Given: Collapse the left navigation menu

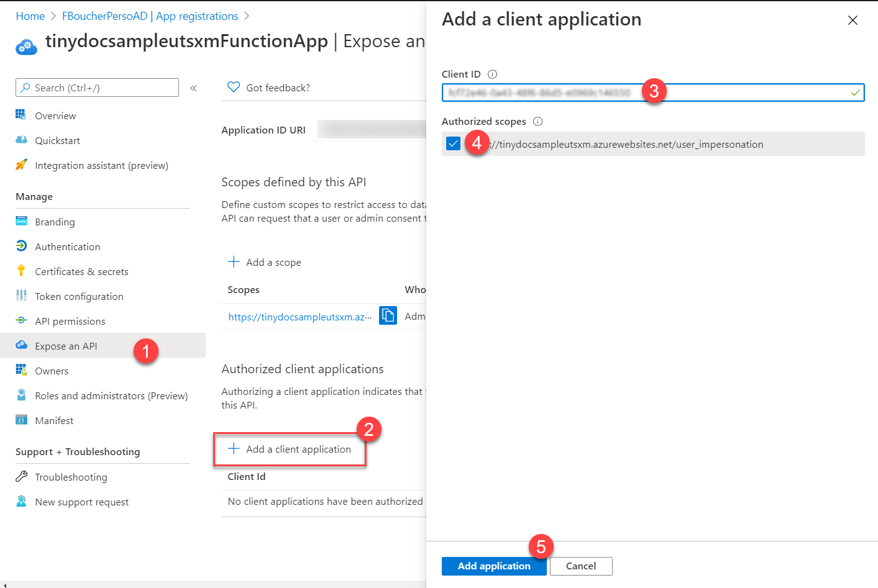Looking at the screenshot, I should 193,88.
